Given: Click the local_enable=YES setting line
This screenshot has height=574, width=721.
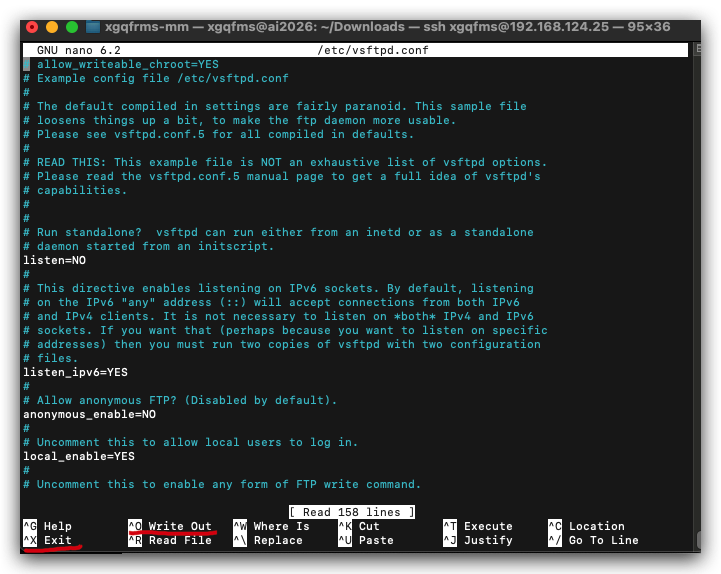Looking at the screenshot, I should [79, 456].
